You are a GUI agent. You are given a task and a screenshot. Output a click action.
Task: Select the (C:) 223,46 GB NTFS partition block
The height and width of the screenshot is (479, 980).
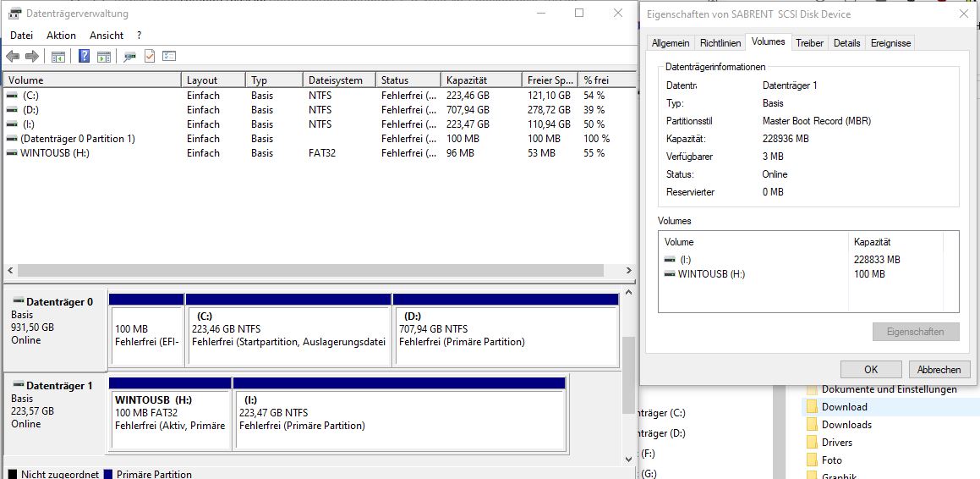288,330
